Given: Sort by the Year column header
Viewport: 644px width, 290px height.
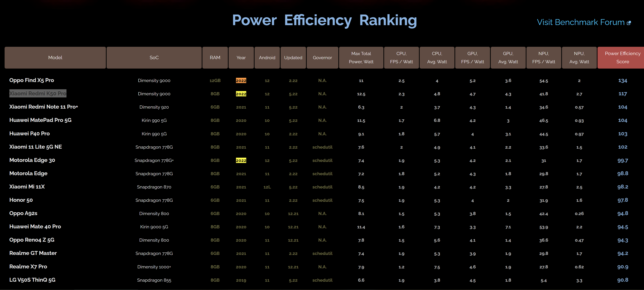Looking at the screenshot, I should [x=241, y=58].
